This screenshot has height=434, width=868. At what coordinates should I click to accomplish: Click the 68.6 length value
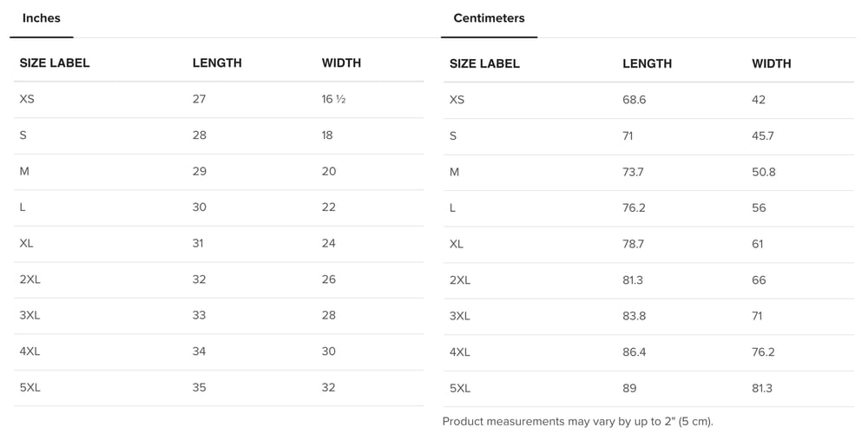tap(634, 100)
